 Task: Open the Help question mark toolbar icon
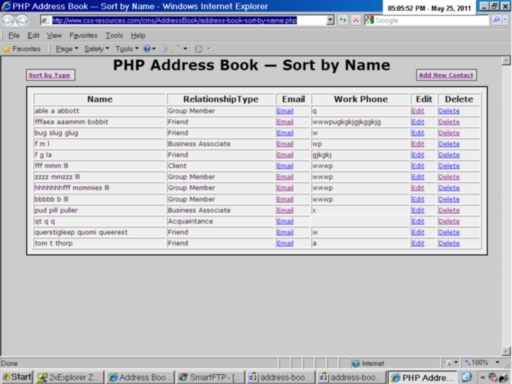[147, 49]
